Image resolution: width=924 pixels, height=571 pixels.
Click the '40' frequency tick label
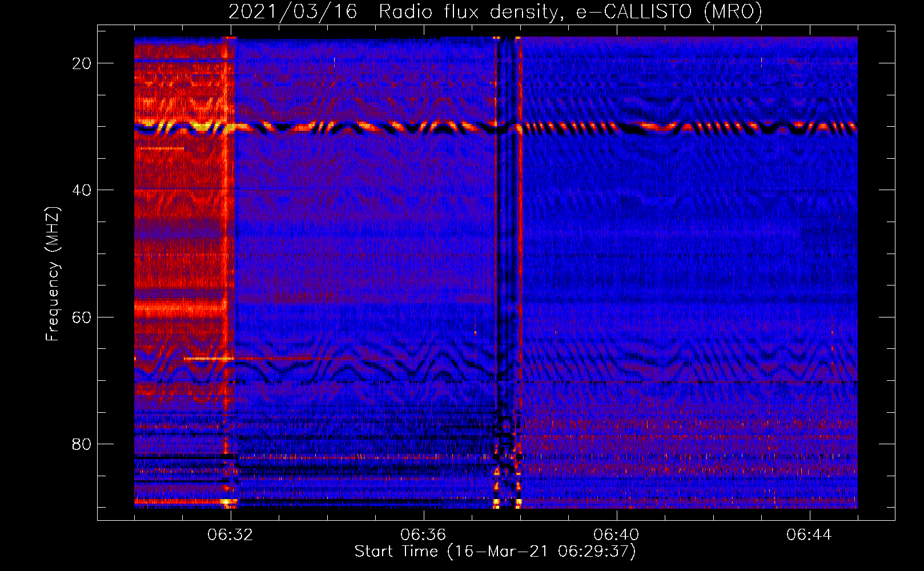82,190
